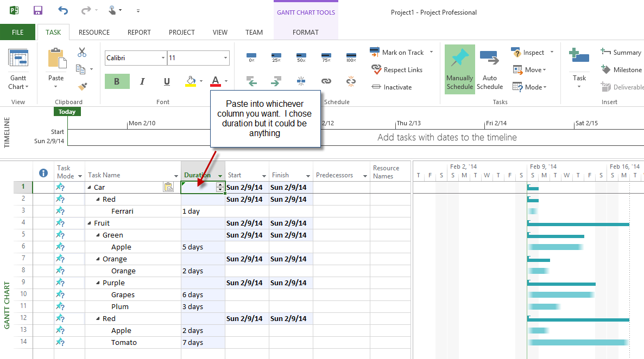Click the 100% complete icon
This screenshot has height=359, width=644.
351,56
